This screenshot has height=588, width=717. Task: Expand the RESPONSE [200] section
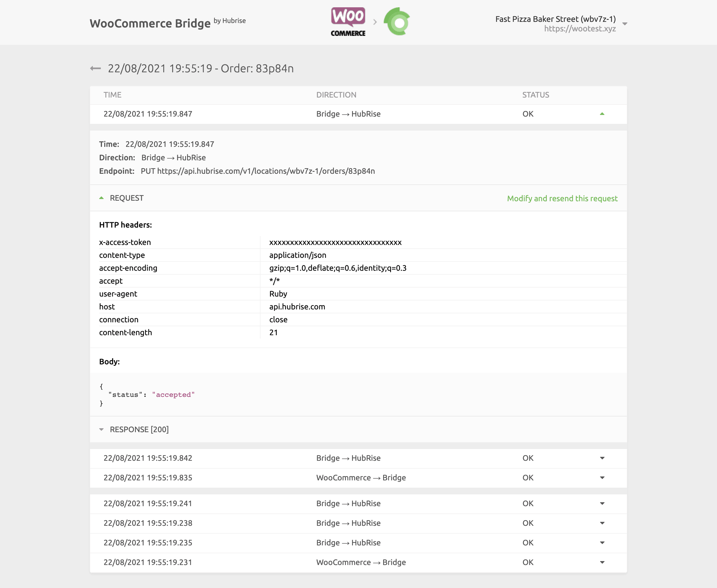point(101,429)
